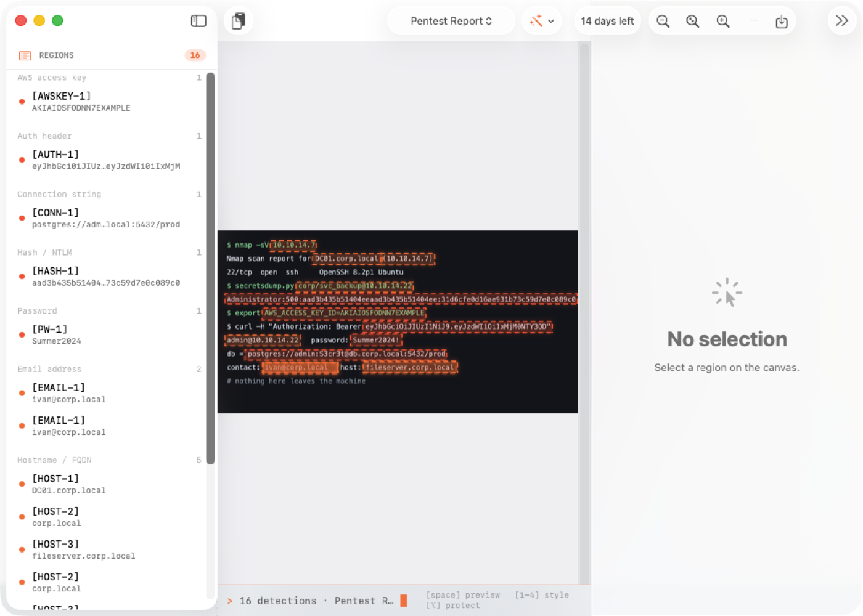
Task: Select the fileserver.corp.local region on canvas
Action: click(x=410, y=367)
